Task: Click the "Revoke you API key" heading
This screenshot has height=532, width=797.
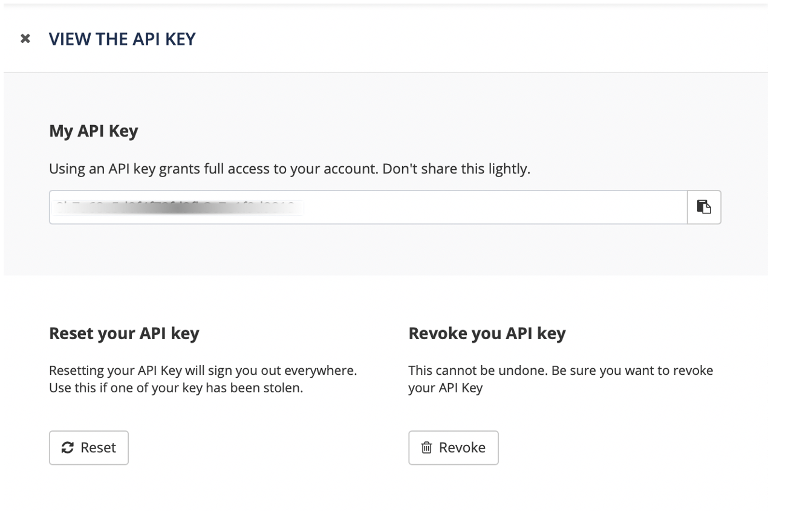Action: click(x=487, y=333)
